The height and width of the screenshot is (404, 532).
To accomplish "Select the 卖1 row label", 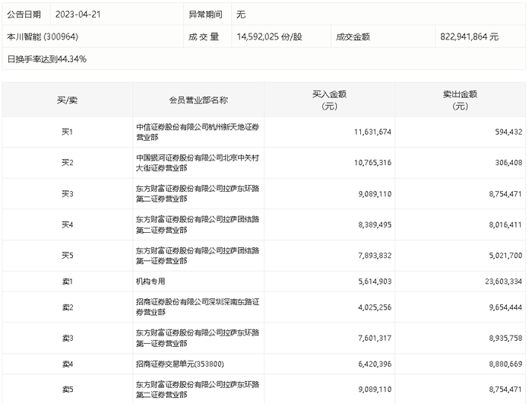I will [68, 282].
